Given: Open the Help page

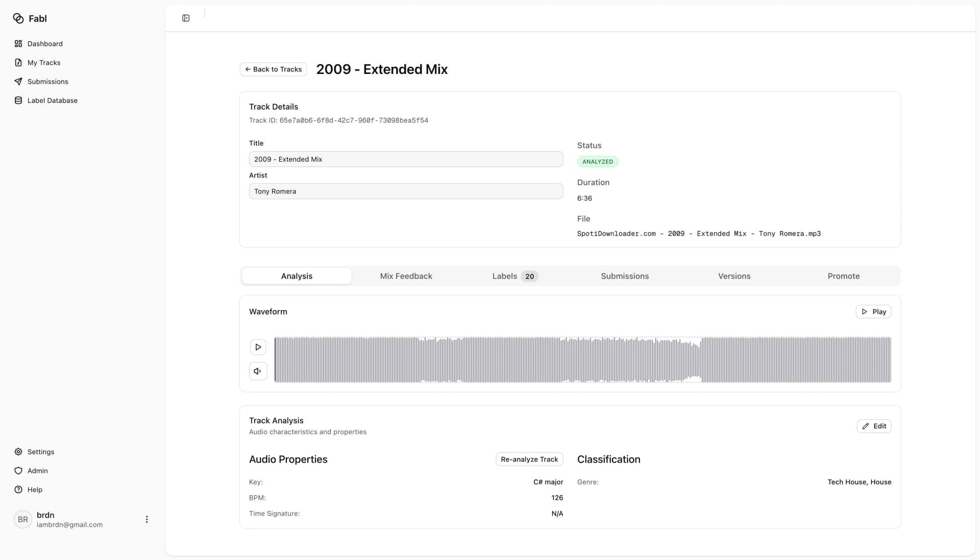Looking at the screenshot, I should pyautogui.click(x=35, y=490).
